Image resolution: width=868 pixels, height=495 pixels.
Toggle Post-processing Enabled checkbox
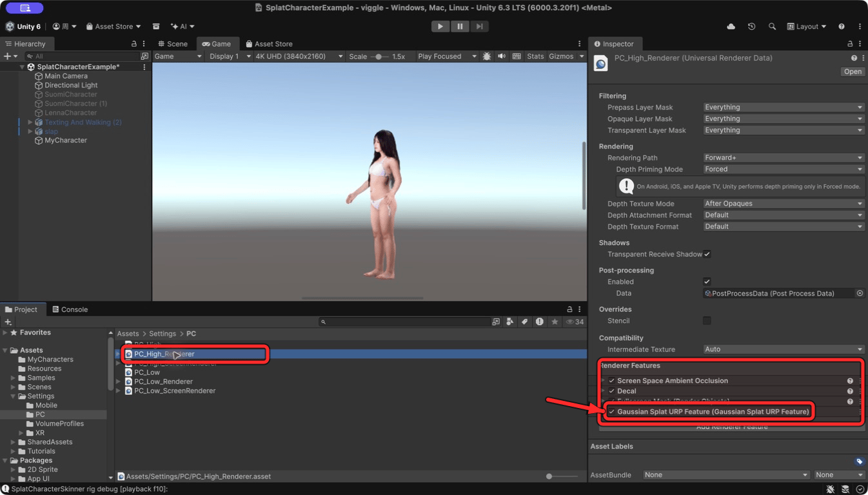(x=707, y=282)
